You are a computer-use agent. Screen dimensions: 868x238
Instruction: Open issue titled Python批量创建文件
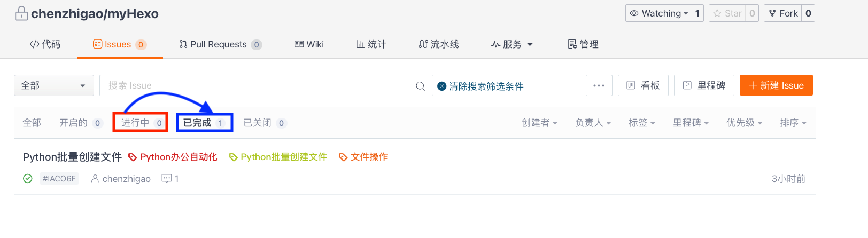point(72,157)
